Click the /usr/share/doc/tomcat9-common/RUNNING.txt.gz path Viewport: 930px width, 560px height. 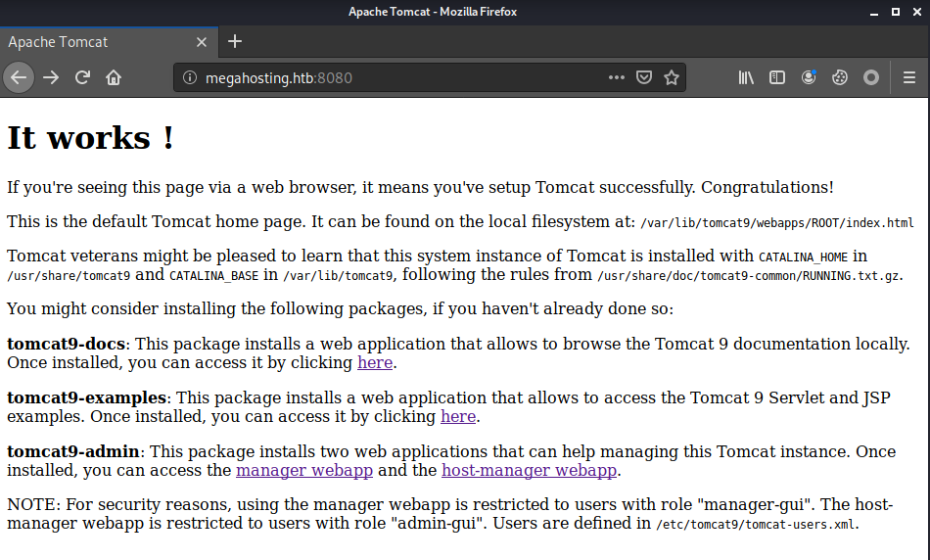(x=748, y=276)
